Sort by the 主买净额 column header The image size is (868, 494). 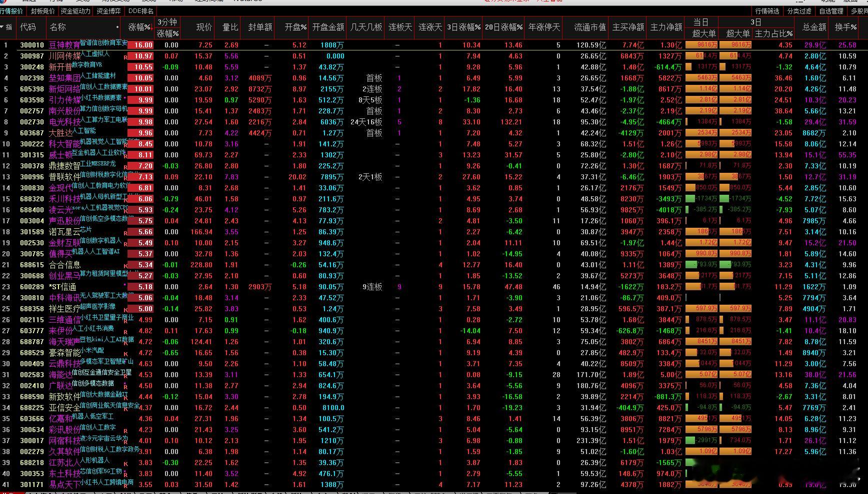click(x=628, y=27)
